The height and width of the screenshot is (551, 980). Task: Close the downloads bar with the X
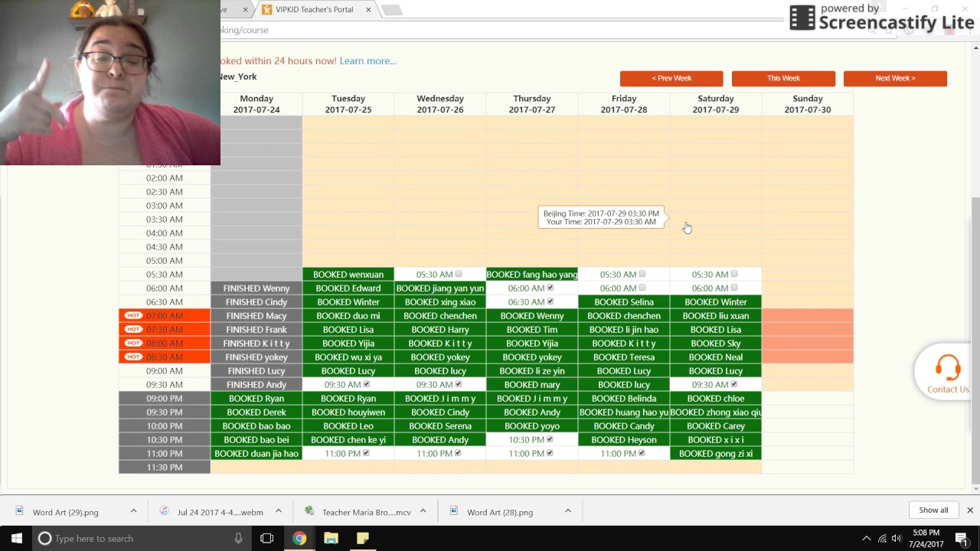click(969, 510)
